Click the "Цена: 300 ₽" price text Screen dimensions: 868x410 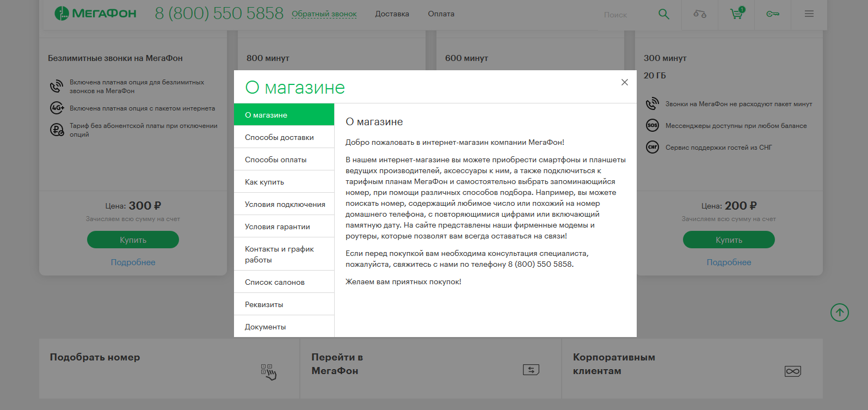[133, 206]
